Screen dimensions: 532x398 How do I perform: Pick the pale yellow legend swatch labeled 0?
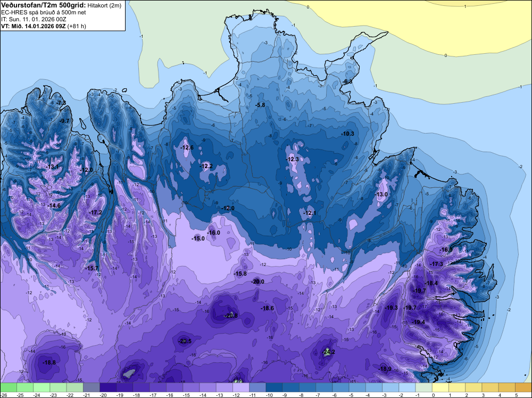[x=440, y=387]
